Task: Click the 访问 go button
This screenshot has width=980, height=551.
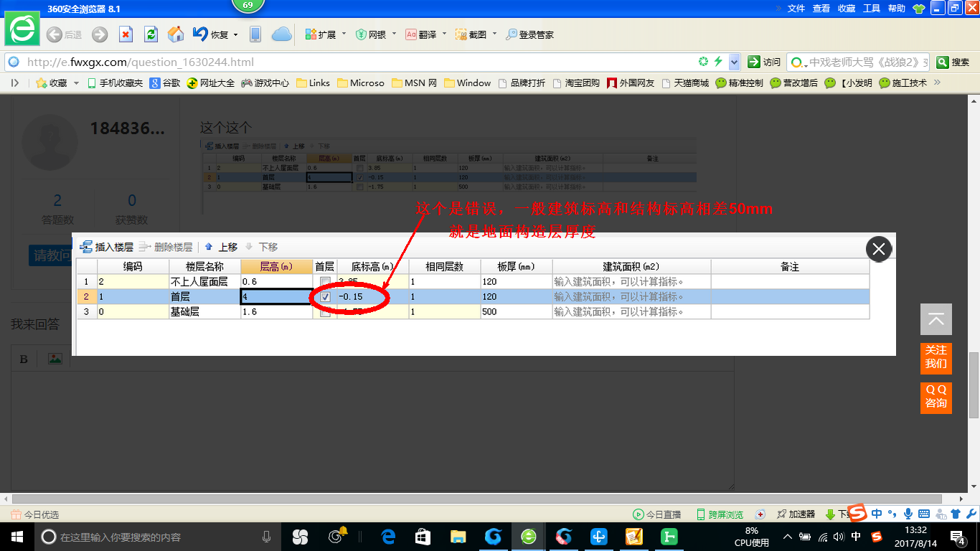Action: 764,62
